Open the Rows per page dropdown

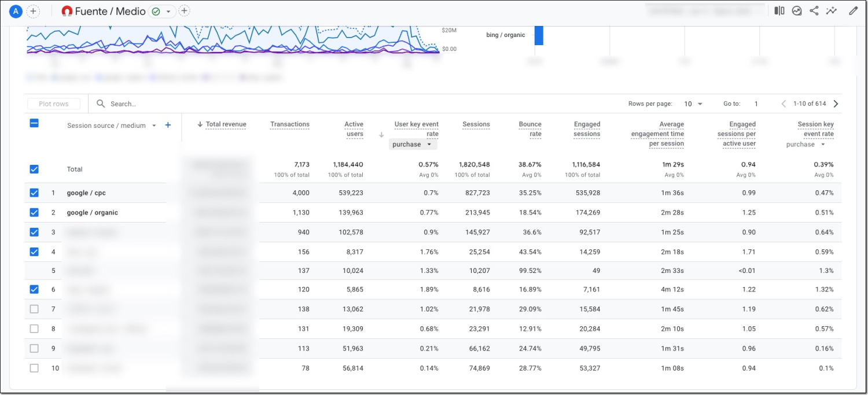pyautogui.click(x=693, y=104)
